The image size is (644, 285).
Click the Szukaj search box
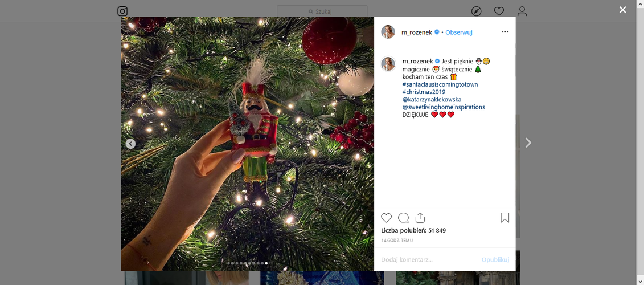coord(322,11)
